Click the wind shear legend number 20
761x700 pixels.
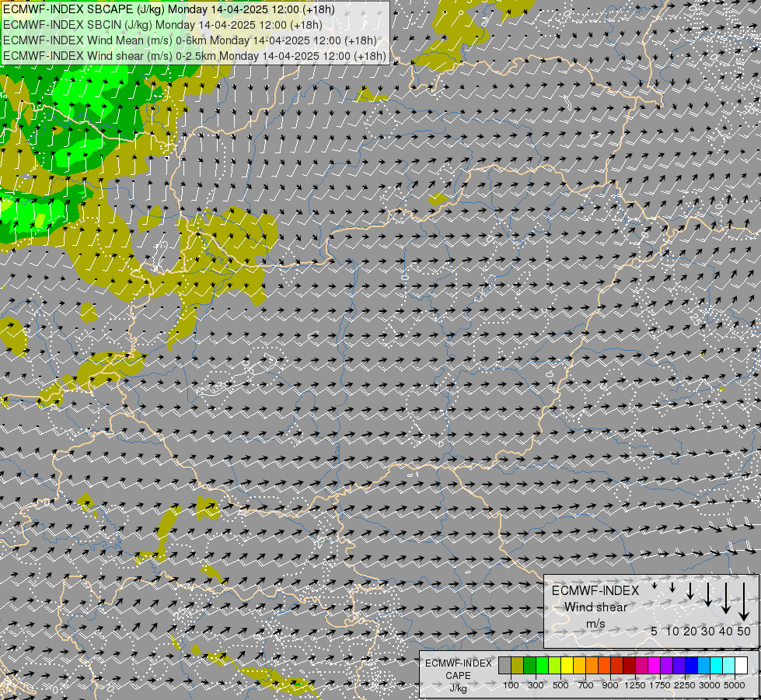[690, 631]
